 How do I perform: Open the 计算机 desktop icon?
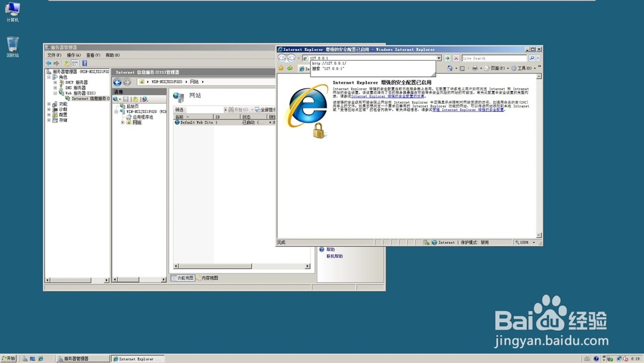coord(12,12)
